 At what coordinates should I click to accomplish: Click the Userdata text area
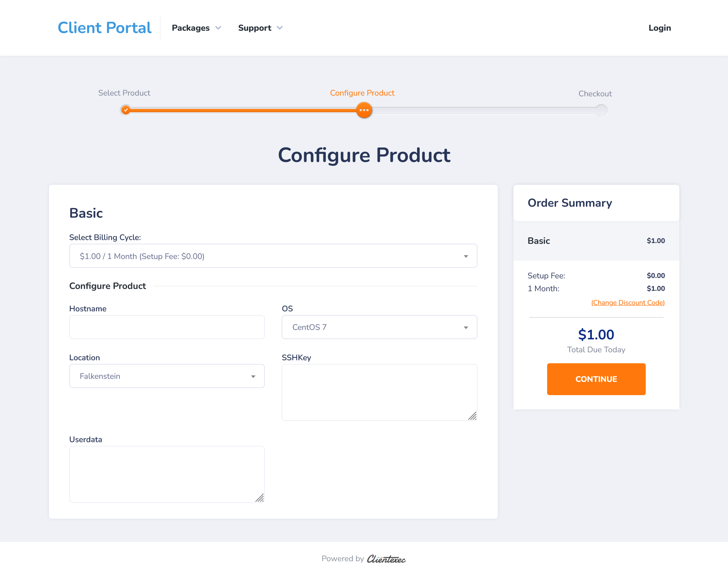pyautogui.click(x=166, y=473)
